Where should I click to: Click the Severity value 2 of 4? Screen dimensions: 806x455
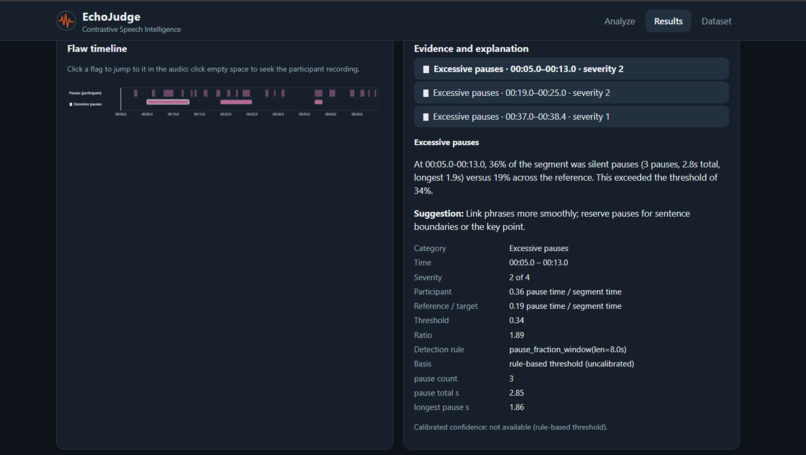pos(519,277)
